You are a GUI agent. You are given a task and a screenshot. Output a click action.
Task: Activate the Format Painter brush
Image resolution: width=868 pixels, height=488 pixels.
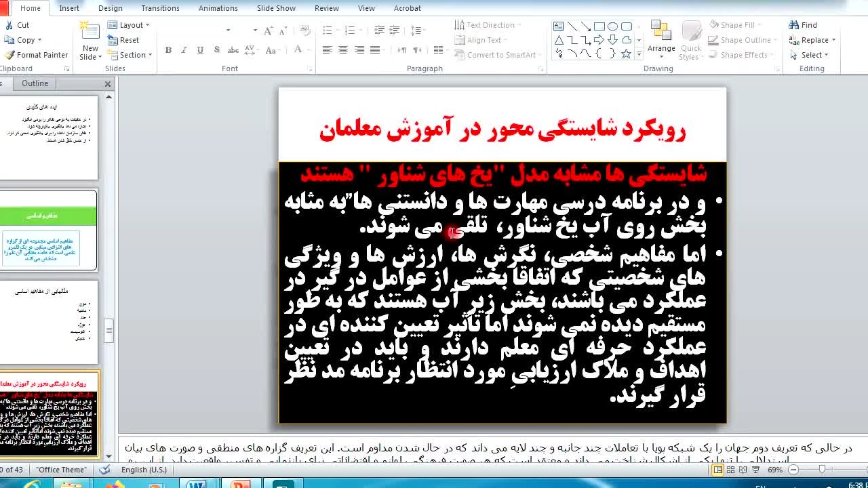(x=9, y=55)
